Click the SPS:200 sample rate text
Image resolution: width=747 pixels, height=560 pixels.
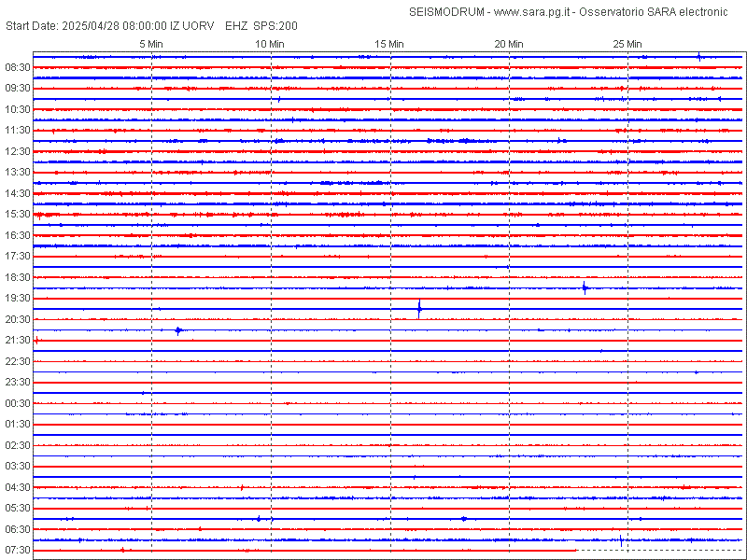[275, 26]
